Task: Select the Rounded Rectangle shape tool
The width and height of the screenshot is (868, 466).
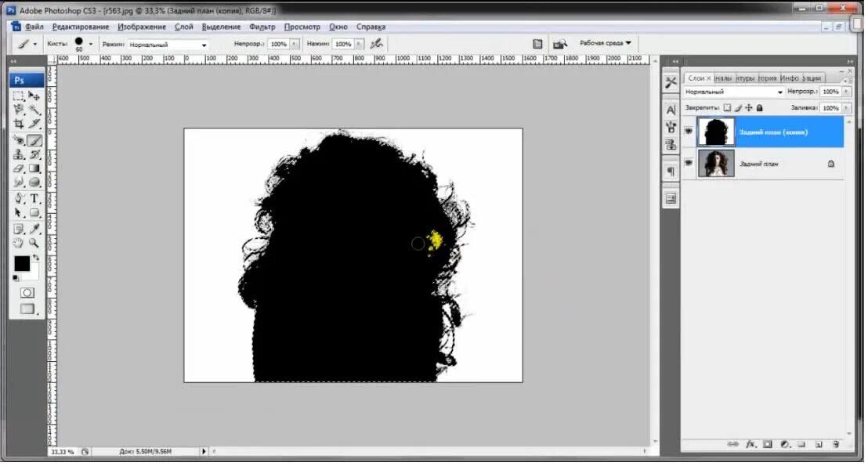Action: (x=34, y=212)
